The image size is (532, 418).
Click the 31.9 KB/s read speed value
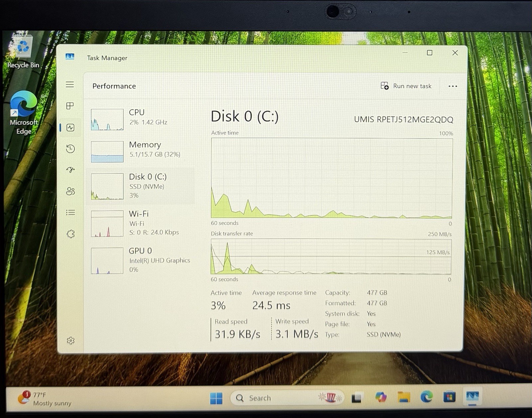[x=237, y=334]
